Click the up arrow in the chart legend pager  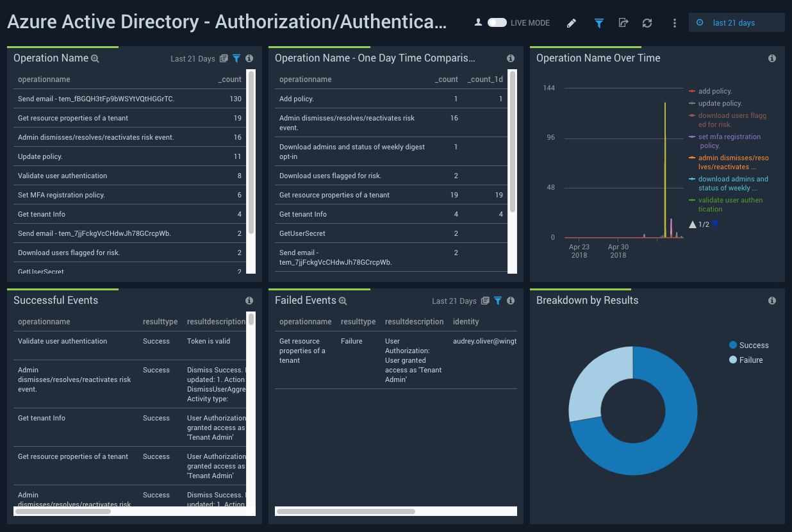click(693, 224)
